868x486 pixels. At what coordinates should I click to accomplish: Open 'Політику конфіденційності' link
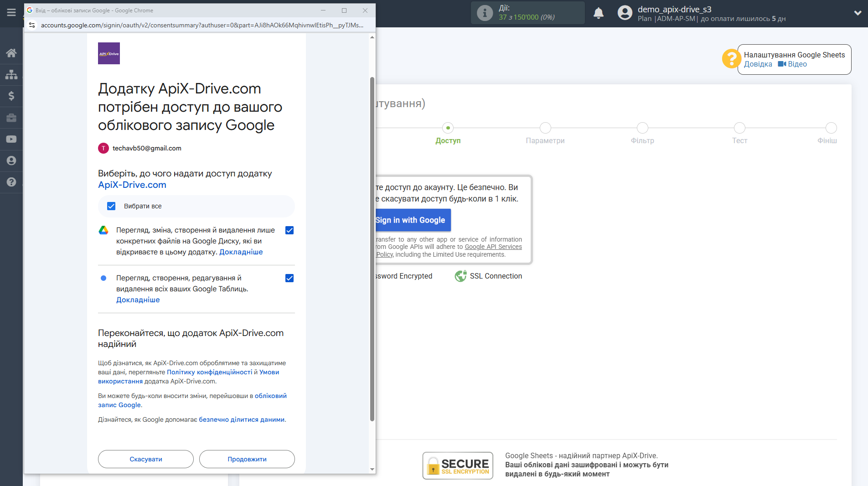(209, 372)
